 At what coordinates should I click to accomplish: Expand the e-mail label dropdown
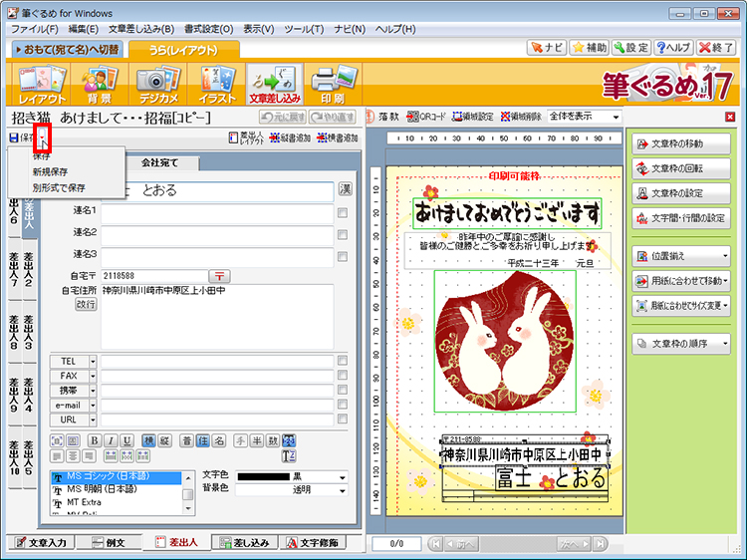click(93, 406)
